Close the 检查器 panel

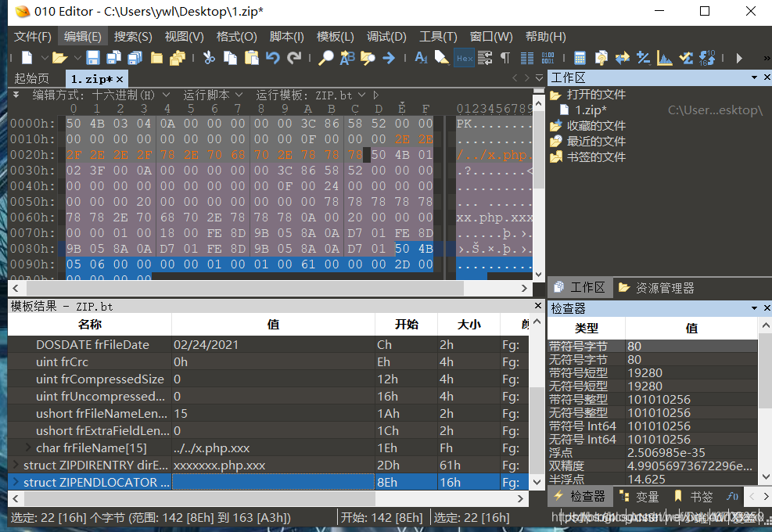(767, 308)
